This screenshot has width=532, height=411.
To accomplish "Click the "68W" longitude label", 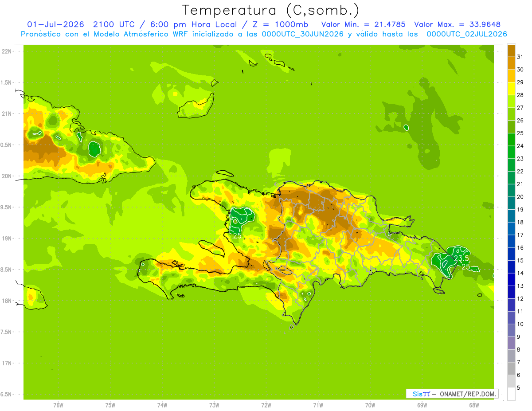I will click(474, 405).
